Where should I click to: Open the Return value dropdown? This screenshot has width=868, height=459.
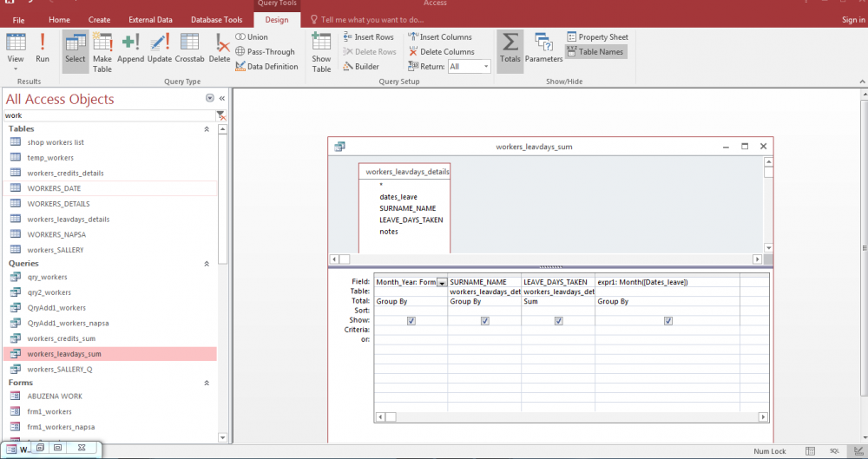tap(485, 67)
